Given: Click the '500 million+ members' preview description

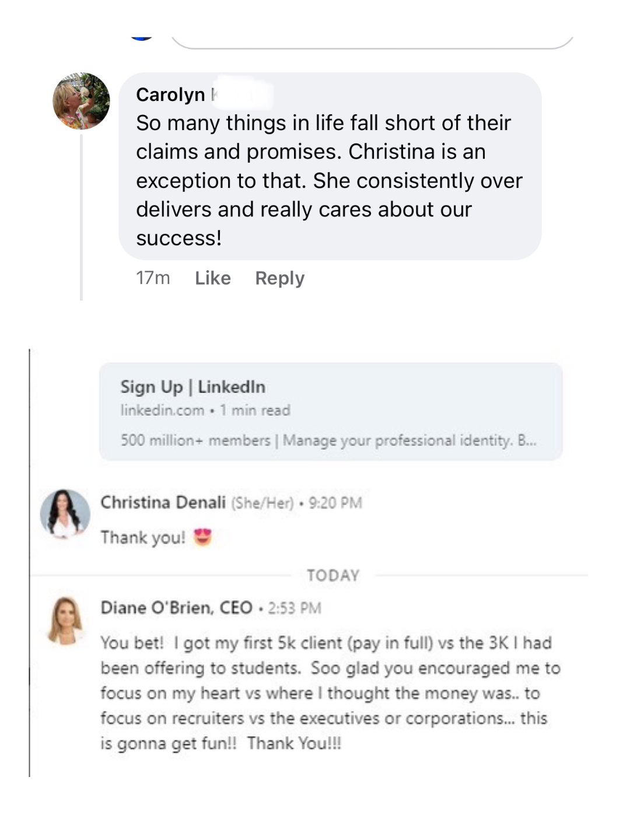Looking at the screenshot, I should [327, 440].
